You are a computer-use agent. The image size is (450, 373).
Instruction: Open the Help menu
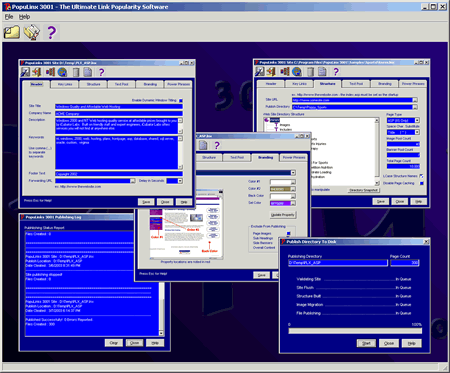24,17
